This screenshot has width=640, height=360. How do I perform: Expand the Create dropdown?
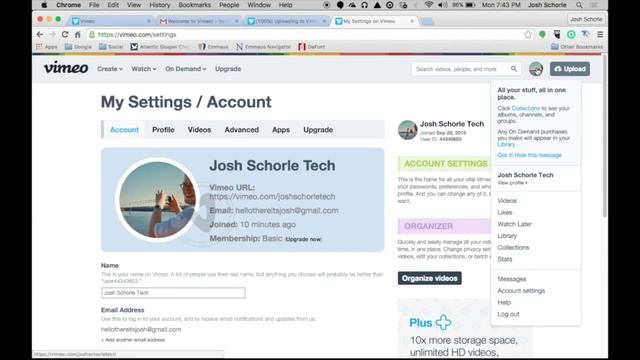pyautogui.click(x=110, y=69)
